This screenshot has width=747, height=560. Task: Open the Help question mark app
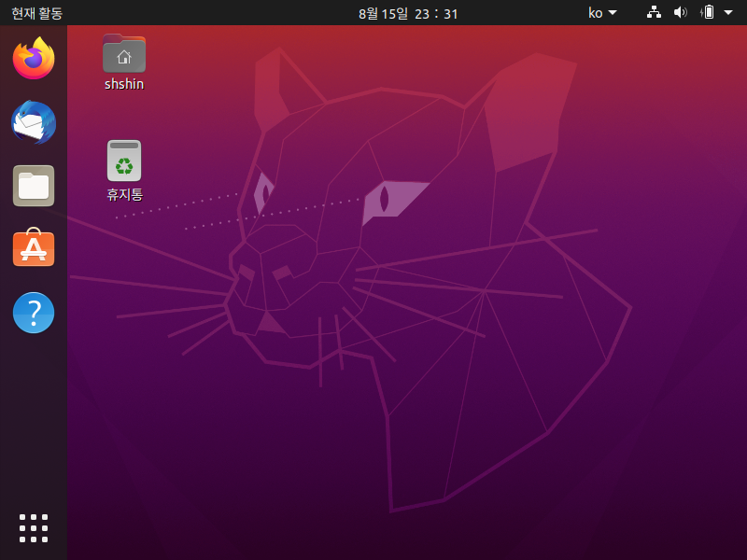[x=34, y=313]
